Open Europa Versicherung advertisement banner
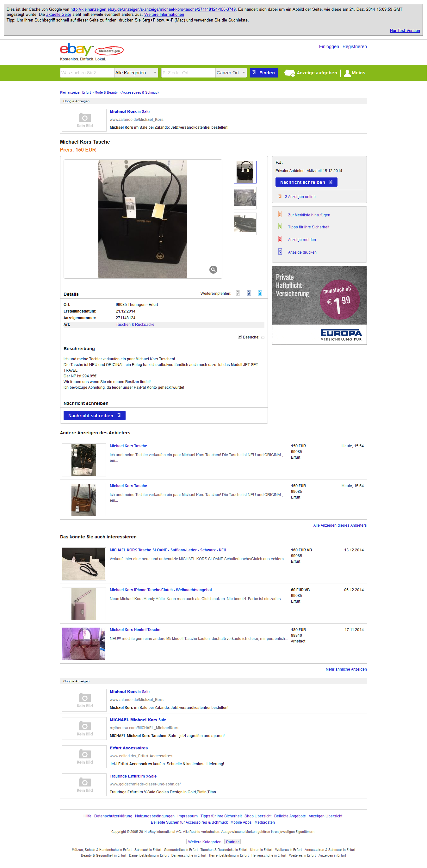The image size is (427, 868). point(319,305)
